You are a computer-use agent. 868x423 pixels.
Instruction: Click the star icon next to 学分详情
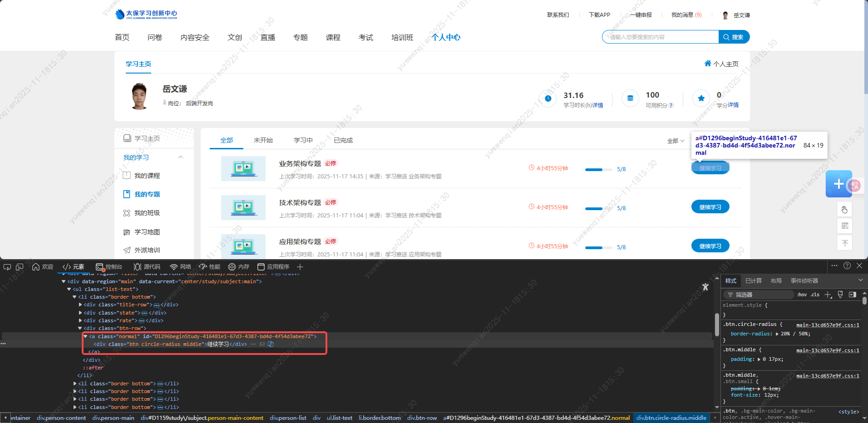click(700, 98)
